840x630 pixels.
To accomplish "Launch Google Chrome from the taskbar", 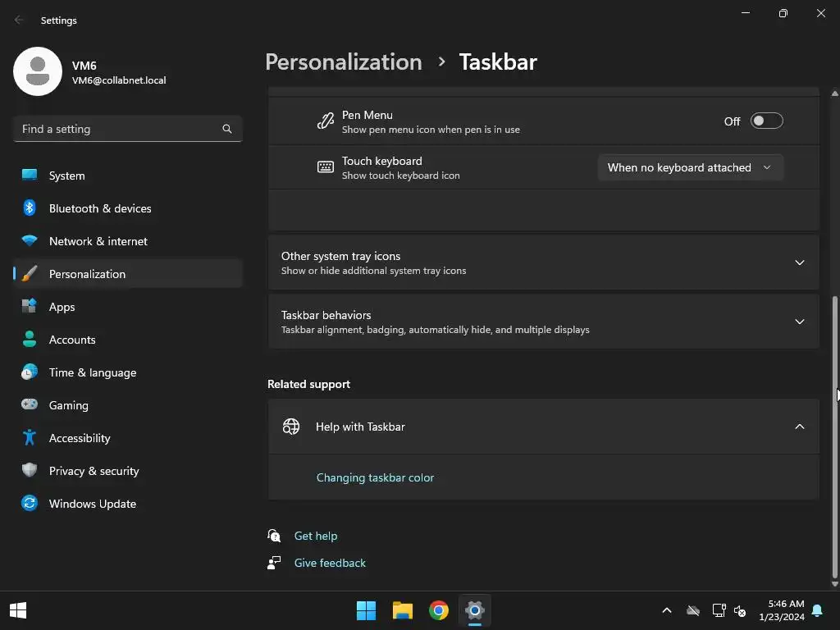I will coord(439,610).
